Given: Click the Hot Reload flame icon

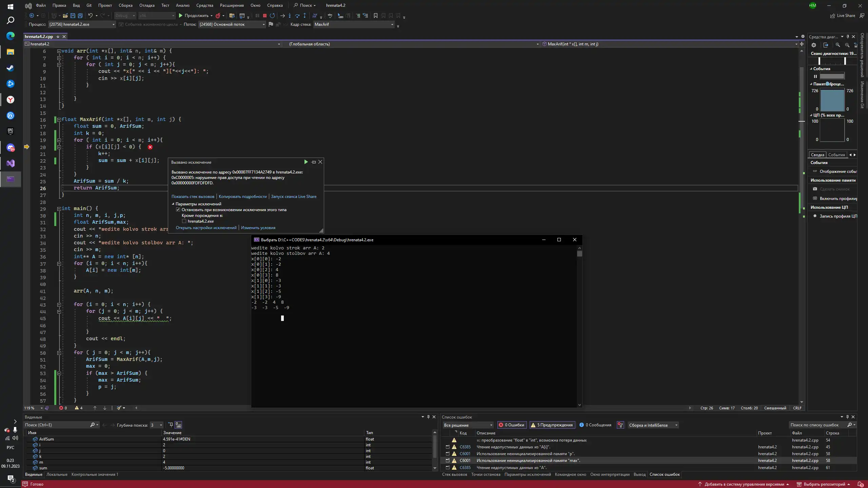Looking at the screenshot, I should click(218, 16).
